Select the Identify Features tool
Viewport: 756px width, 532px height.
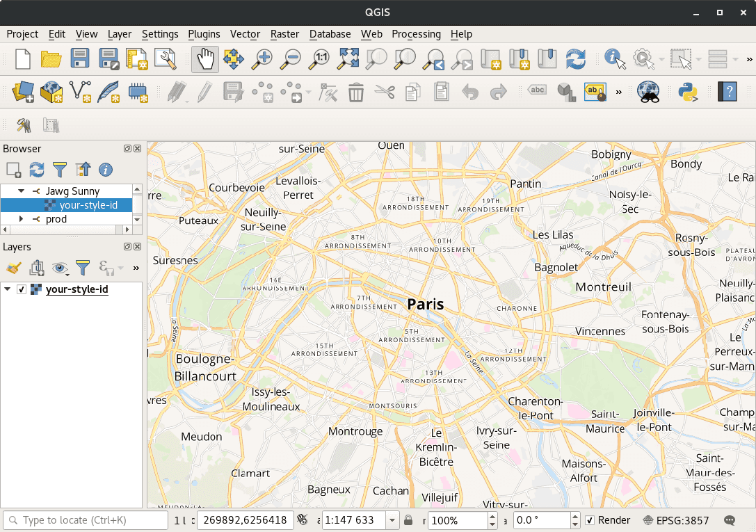(x=613, y=59)
